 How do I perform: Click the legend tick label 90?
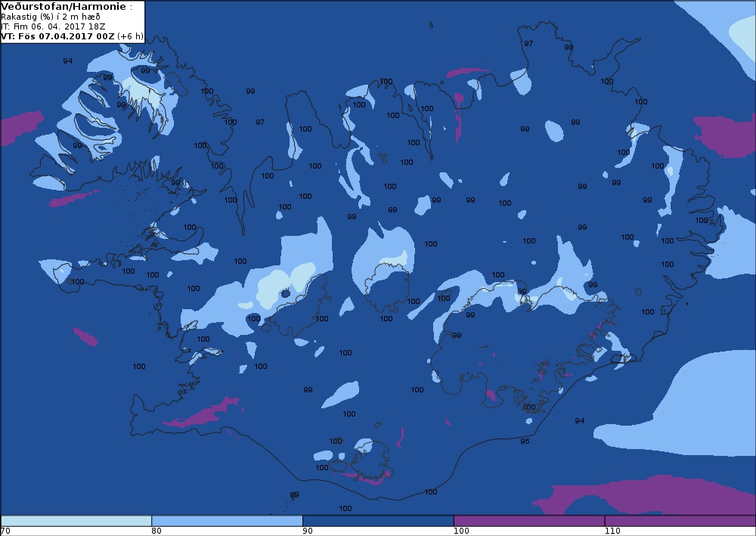pos(308,531)
